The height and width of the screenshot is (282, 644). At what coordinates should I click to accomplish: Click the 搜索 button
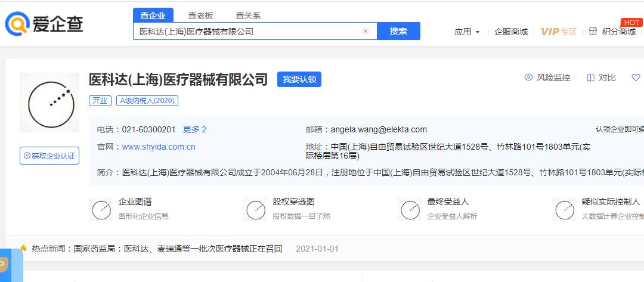coord(398,31)
